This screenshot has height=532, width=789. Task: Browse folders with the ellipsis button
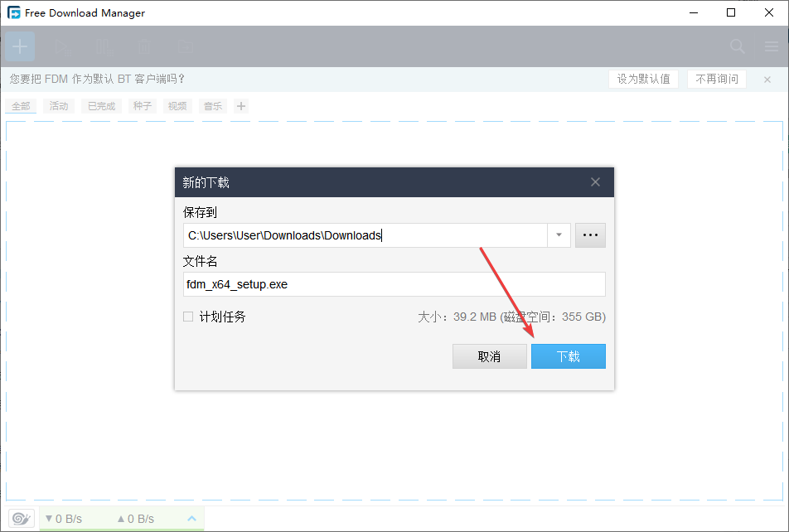[590, 235]
